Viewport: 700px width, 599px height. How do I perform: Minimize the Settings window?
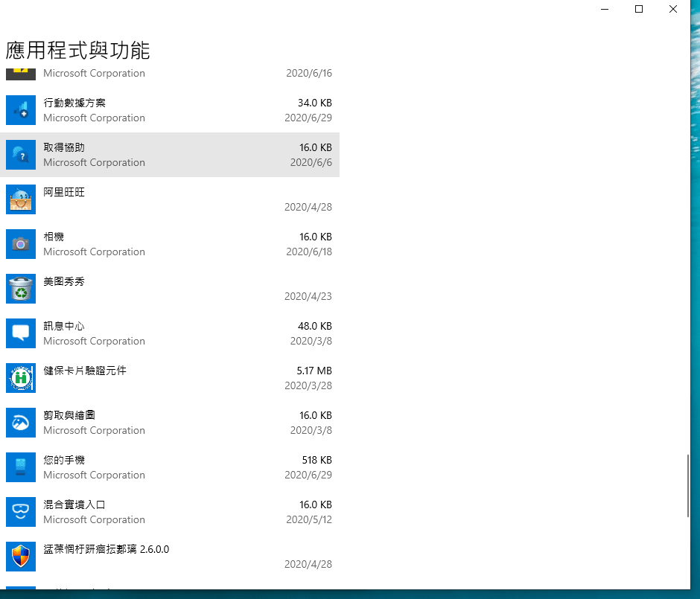pyautogui.click(x=605, y=9)
